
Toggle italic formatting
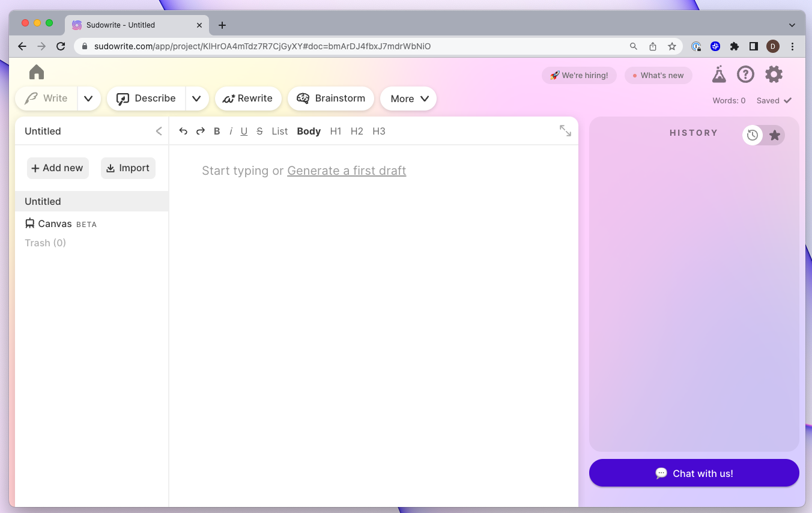coord(231,131)
